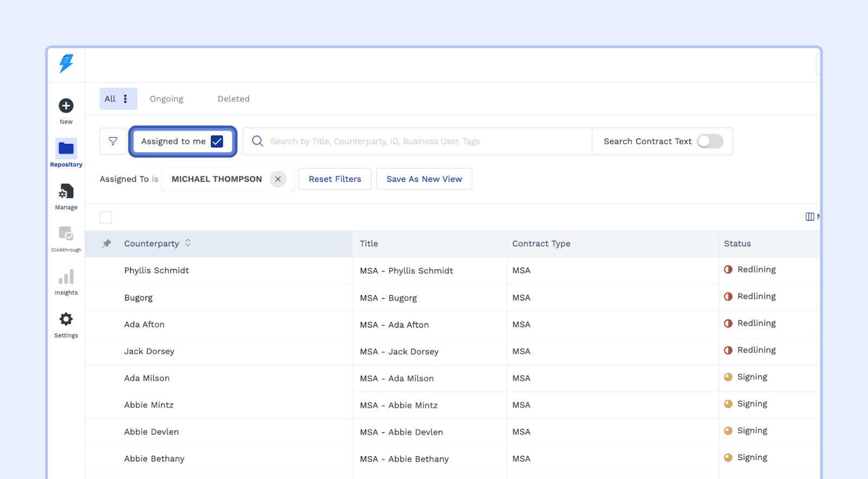Click the Save As New View button
The image size is (868, 479).
point(424,179)
